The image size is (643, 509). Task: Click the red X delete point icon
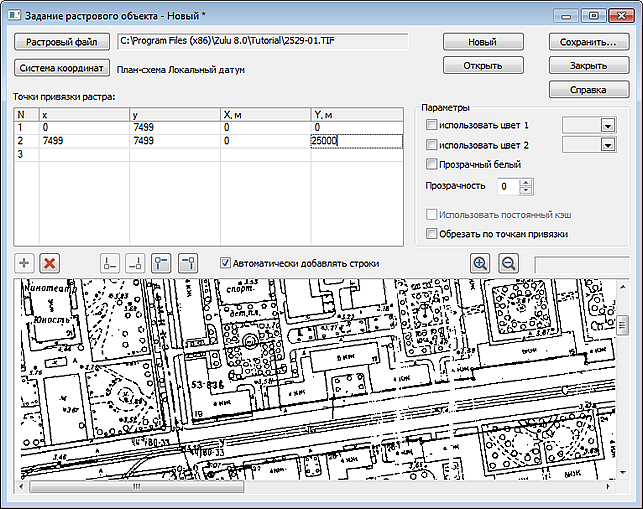point(49,263)
